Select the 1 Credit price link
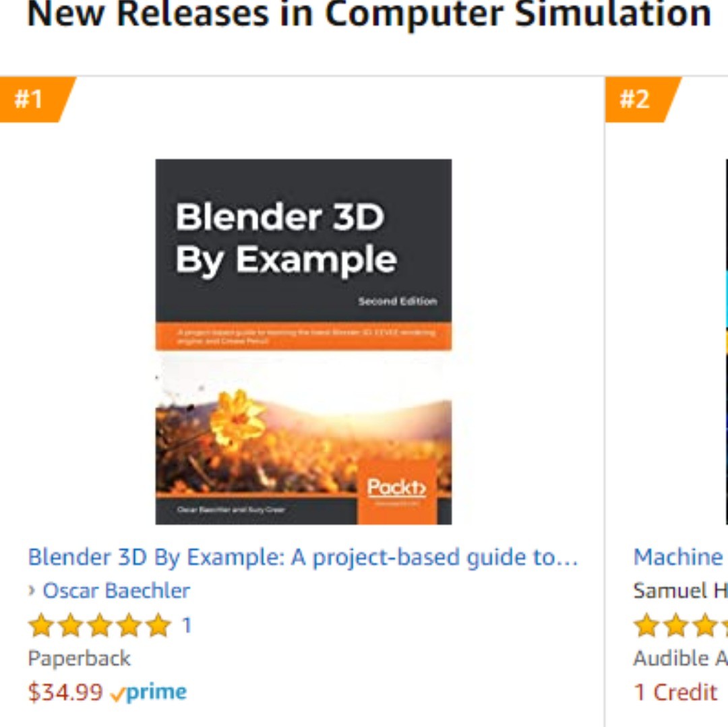The image size is (728, 727). pos(676,692)
